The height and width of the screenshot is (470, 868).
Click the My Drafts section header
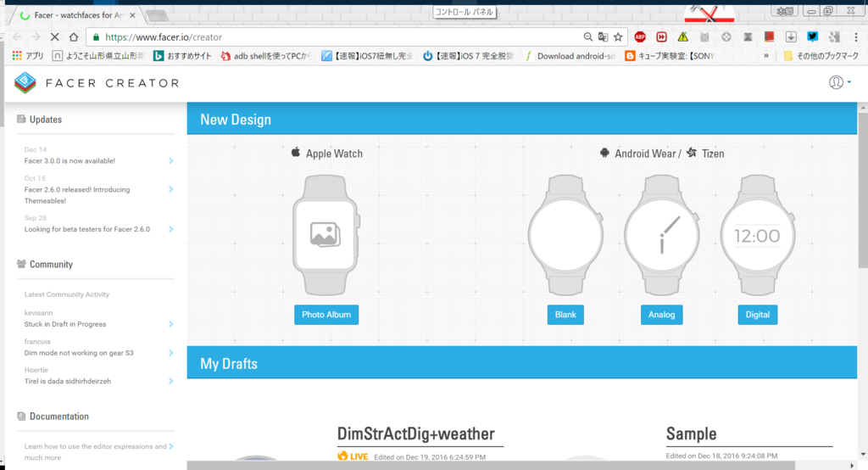coord(521,363)
